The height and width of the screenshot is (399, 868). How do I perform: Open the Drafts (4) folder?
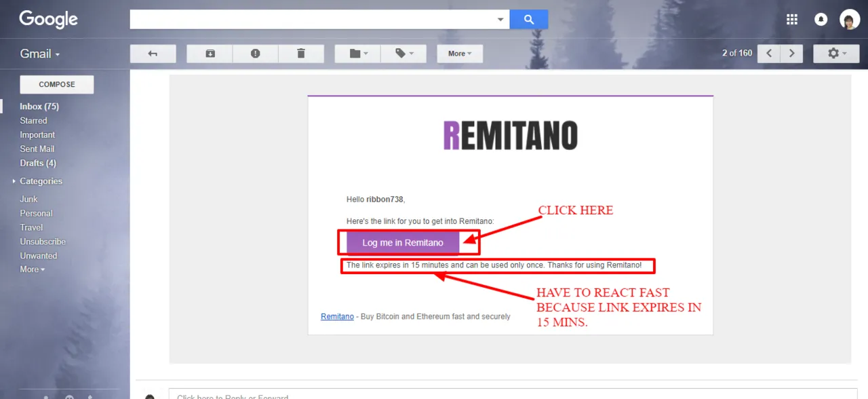[38, 163]
